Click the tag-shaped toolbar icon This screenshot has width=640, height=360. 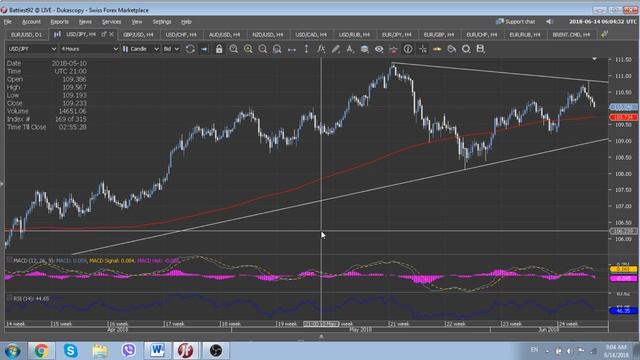(451, 49)
